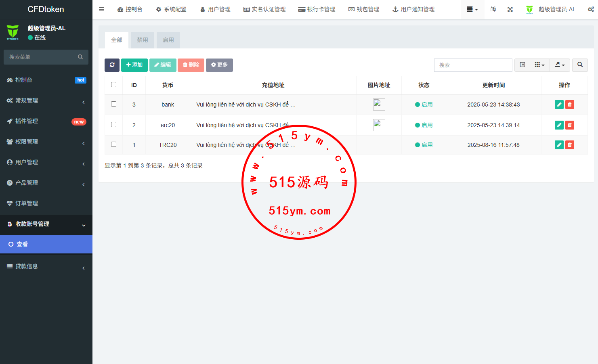
Task: Click the red delete icon for erc20 row
Action: pyautogui.click(x=569, y=125)
